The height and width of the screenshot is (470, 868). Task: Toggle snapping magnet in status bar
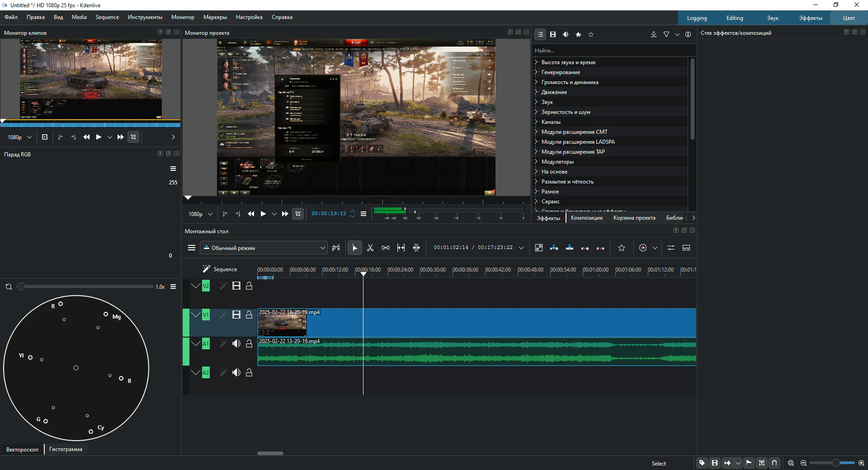[774, 463]
